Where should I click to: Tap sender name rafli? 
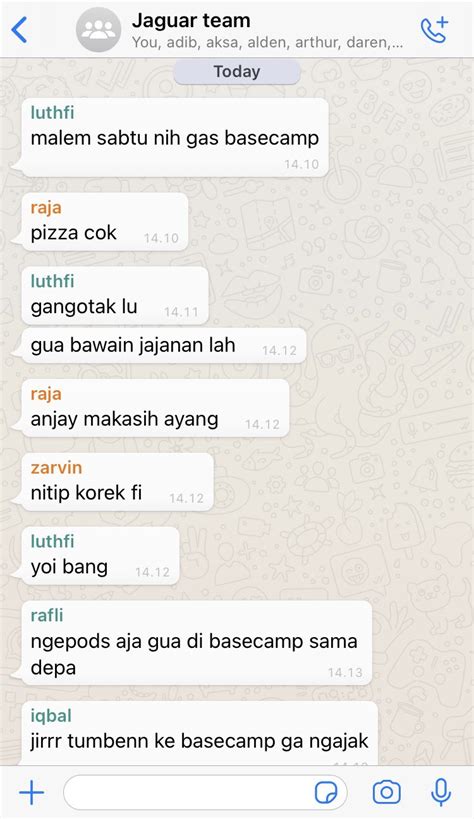(x=47, y=615)
